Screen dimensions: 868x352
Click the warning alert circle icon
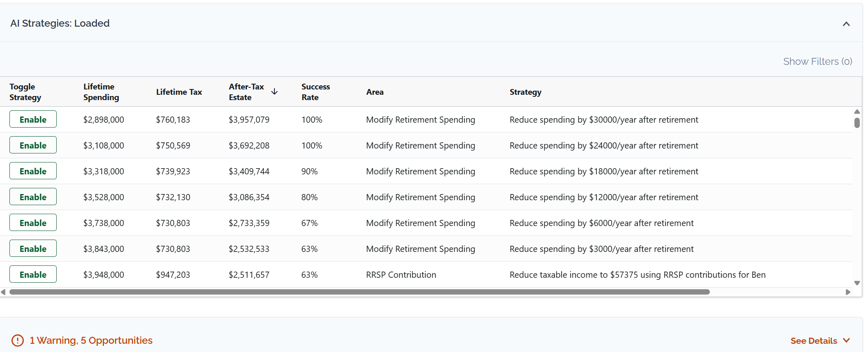coord(18,341)
